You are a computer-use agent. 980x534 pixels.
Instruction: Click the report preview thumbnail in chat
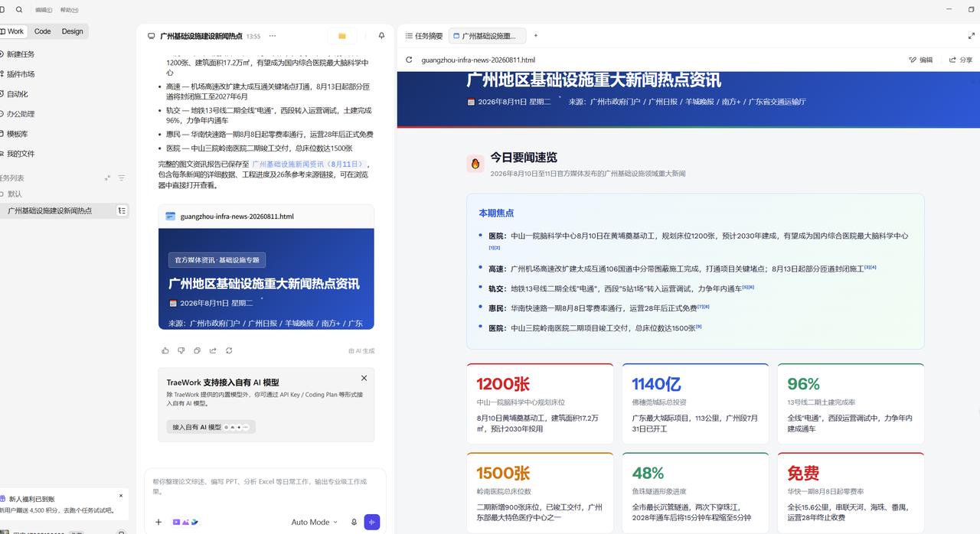pos(266,278)
